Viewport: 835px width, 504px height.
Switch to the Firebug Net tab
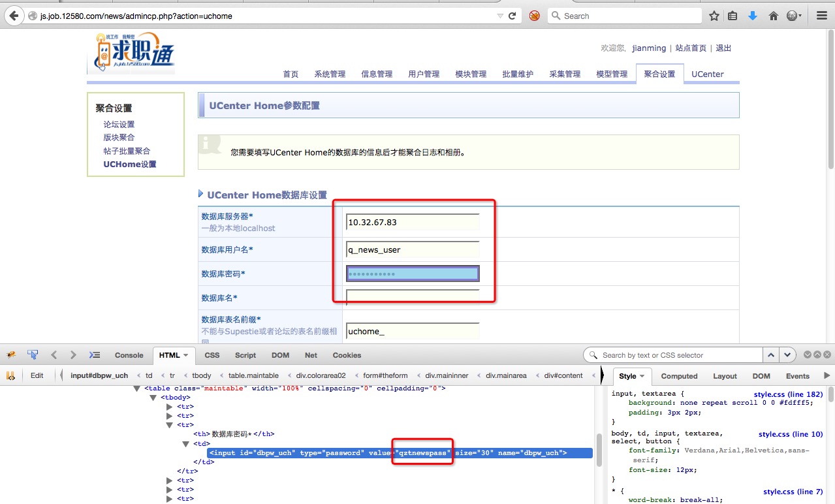pos(311,355)
